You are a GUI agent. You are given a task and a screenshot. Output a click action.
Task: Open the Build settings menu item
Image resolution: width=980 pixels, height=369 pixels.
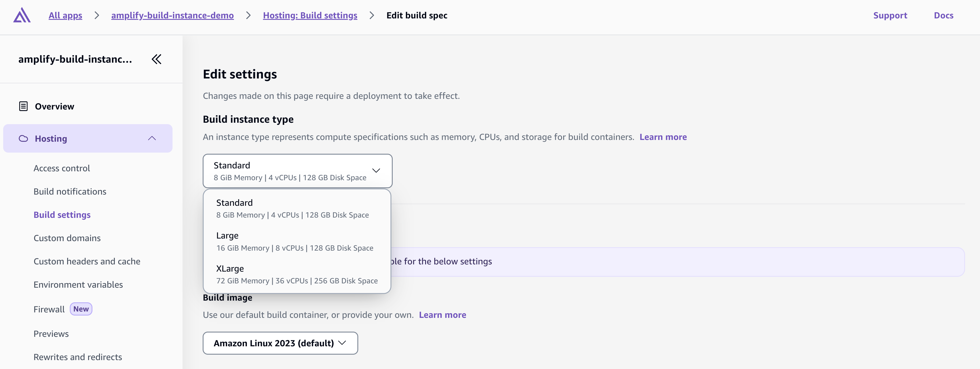tap(62, 214)
